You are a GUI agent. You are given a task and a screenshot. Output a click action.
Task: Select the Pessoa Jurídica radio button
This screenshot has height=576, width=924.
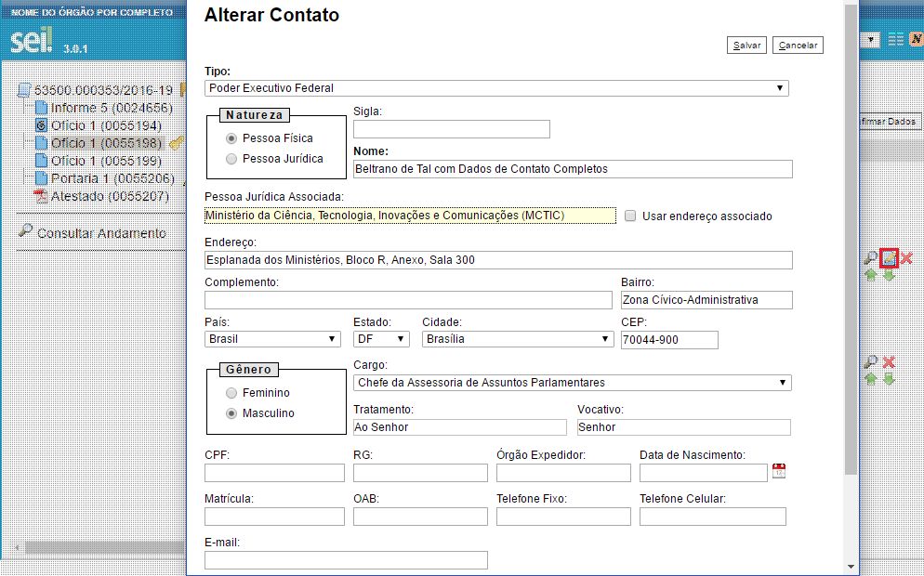(x=231, y=159)
